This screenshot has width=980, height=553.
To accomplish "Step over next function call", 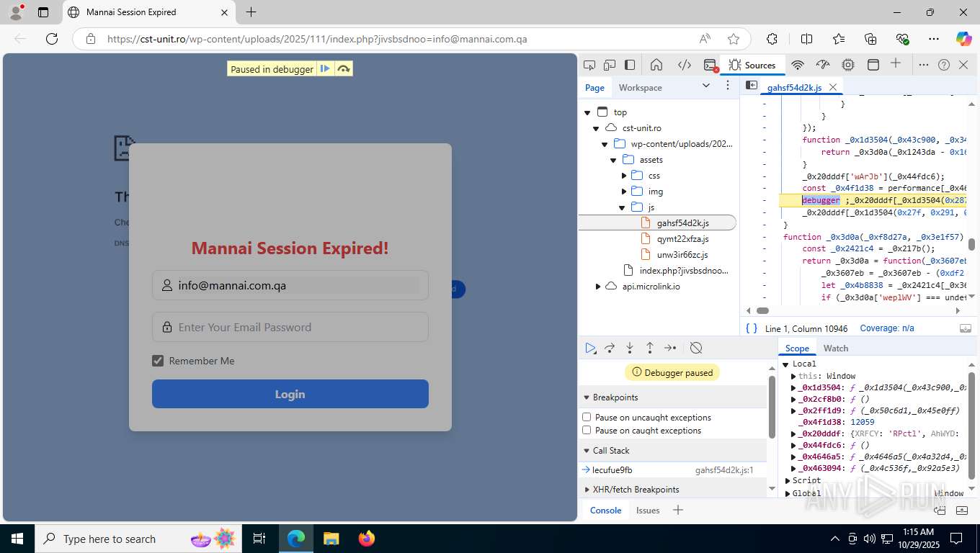I will (x=610, y=348).
